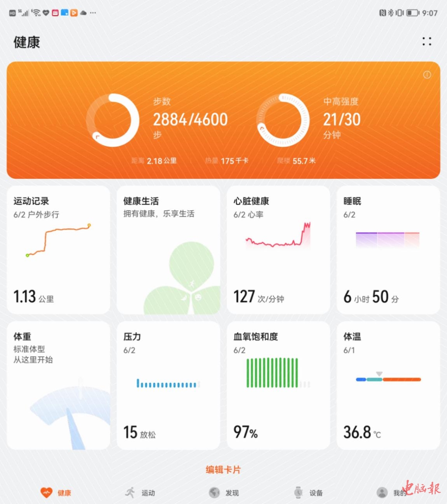The height and width of the screenshot is (504, 447).
Task: Tap the globe 发现 icon
Action: pos(214,492)
